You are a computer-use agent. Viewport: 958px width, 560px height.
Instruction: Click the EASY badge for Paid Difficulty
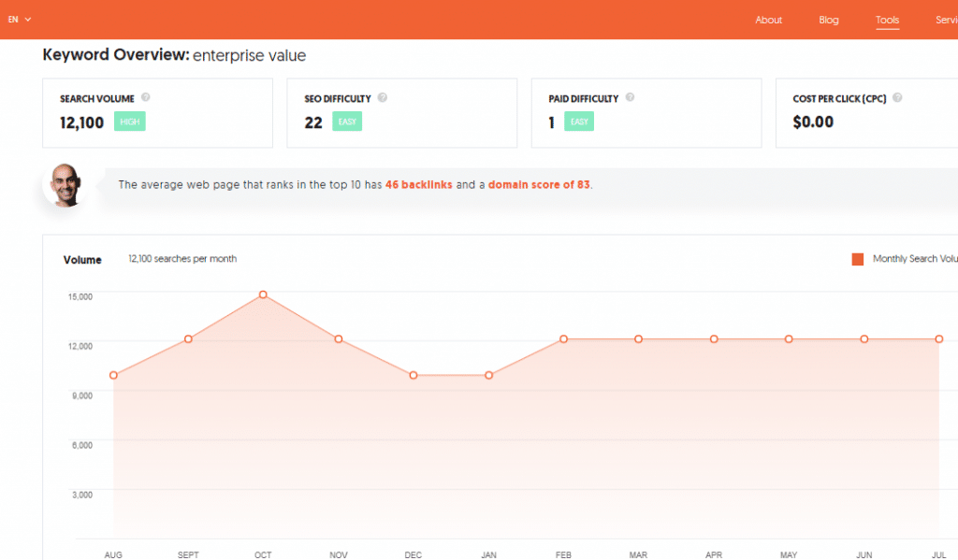[x=579, y=122]
